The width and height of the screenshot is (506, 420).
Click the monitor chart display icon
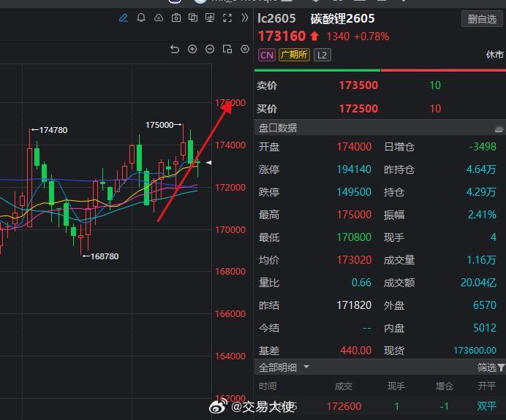(x=210, y=18)
